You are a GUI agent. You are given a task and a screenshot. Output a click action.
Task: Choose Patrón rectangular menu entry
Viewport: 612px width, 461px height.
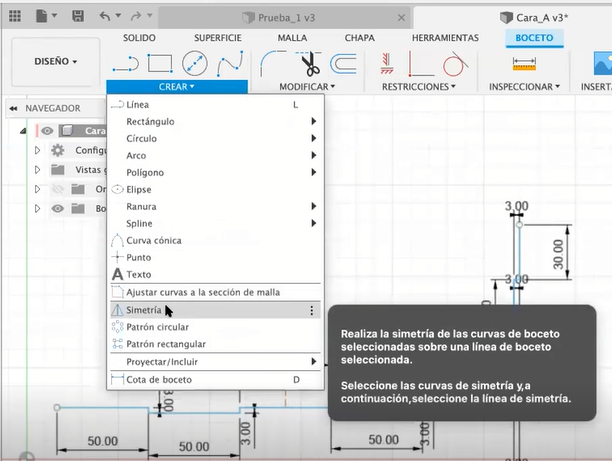click(215, 344)
